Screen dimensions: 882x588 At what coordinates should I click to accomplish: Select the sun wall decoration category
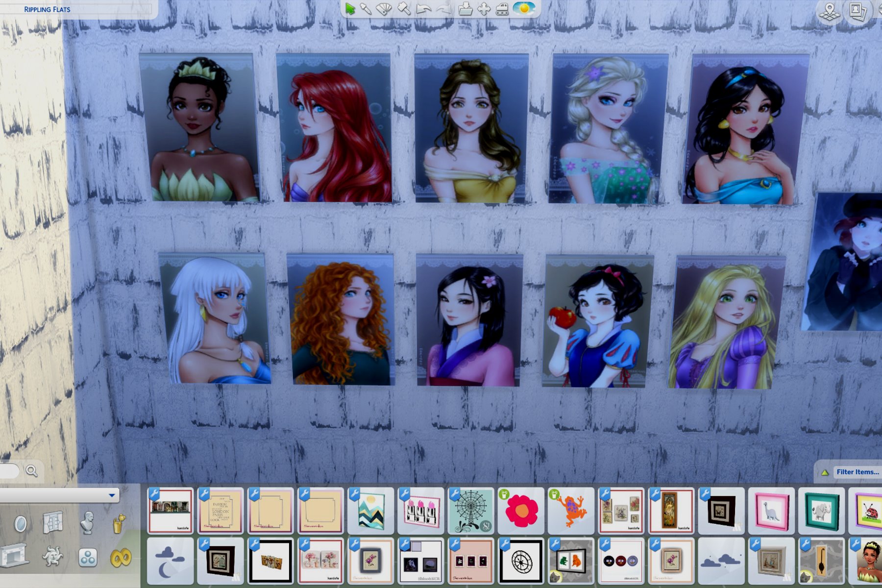[53, 557]
